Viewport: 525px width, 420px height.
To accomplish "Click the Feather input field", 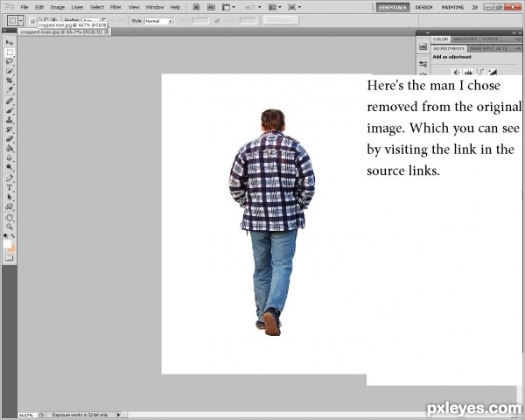I will (x=90, y=21).
